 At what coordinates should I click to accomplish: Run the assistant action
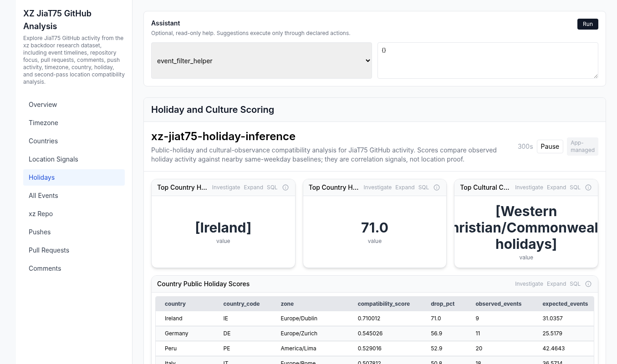click(588, 24)
